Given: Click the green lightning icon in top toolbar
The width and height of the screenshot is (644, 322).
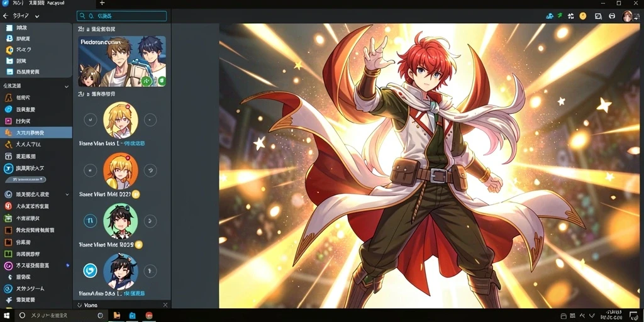Looking at the screenshot, I should click(560, 16).
